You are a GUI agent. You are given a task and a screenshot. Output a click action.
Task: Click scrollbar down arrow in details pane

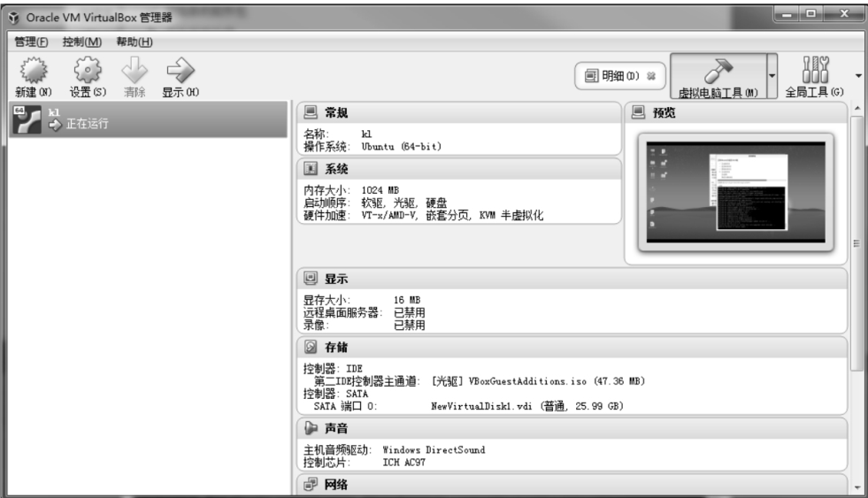856,487
